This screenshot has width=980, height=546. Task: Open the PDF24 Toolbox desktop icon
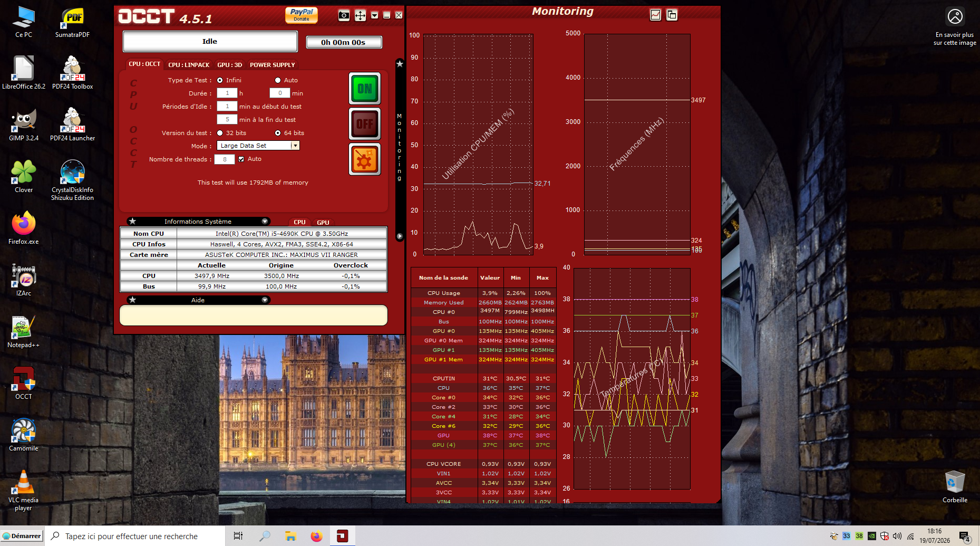point(72,73)
